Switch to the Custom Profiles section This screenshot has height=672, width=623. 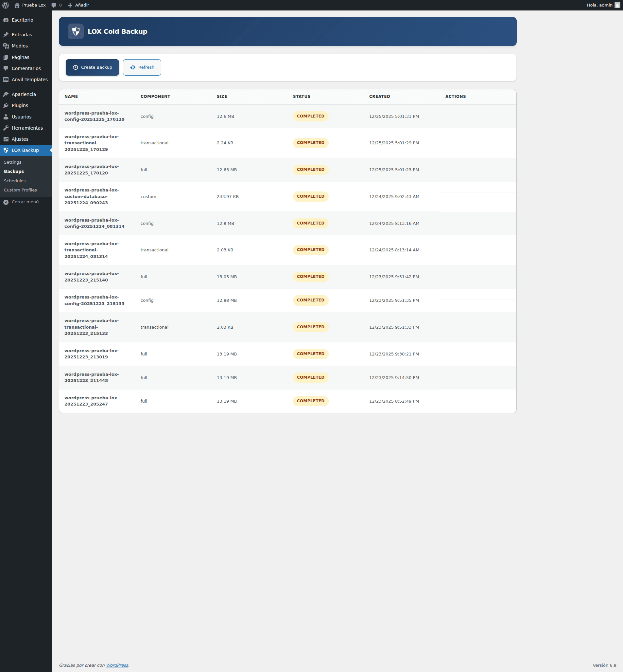point(20,190)
